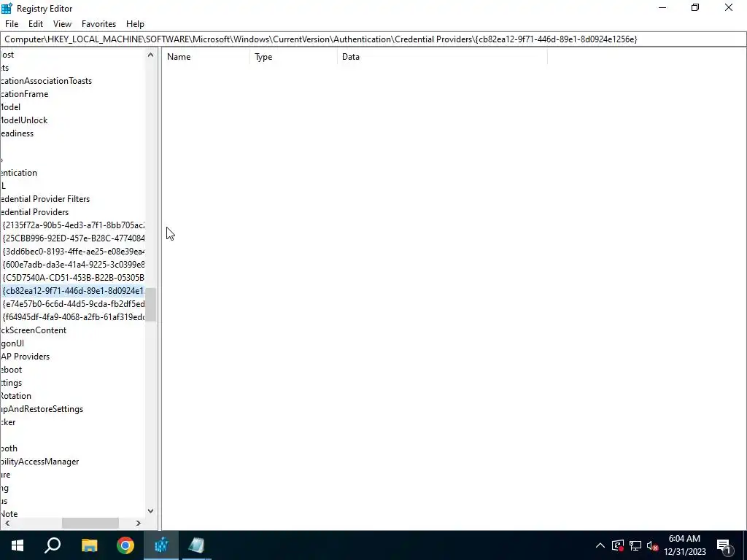Open the View menu
Image resolution: width=747 pixels, height=560 pixels.
pos(63,24)
